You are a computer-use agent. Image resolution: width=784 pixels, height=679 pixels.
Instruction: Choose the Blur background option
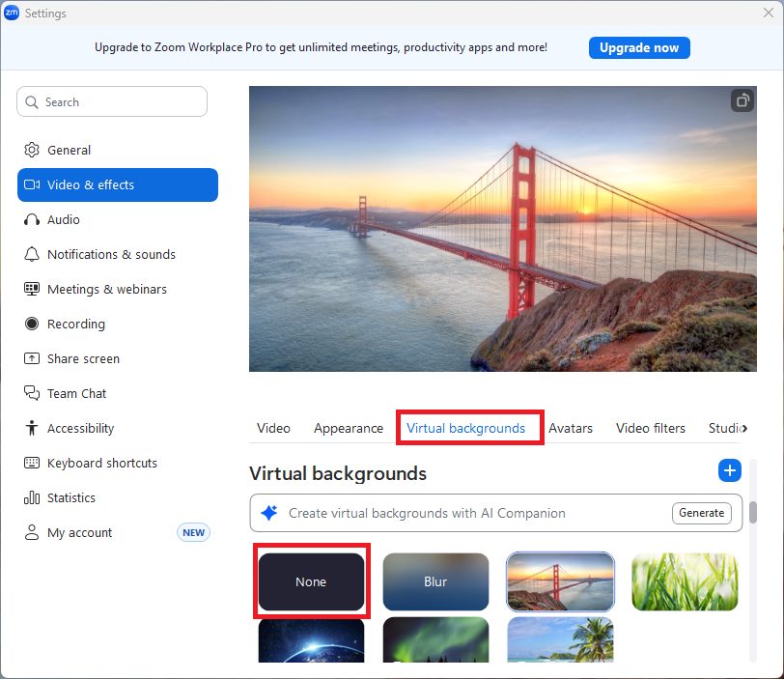tap(435, 582)
